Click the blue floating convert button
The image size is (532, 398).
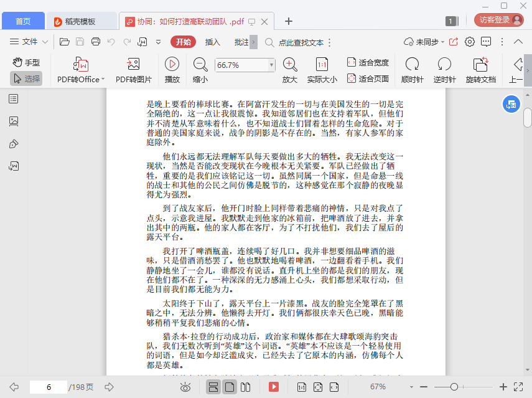coord(511,104)
